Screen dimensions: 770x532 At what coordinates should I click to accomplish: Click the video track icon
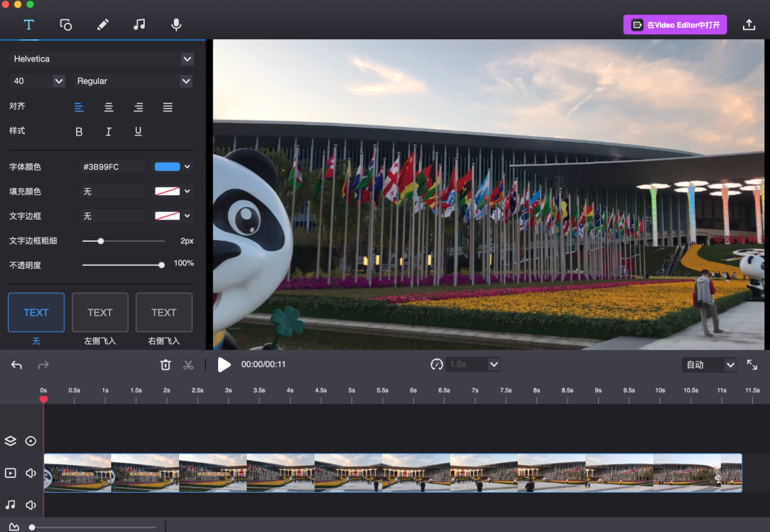coord(10,473)
